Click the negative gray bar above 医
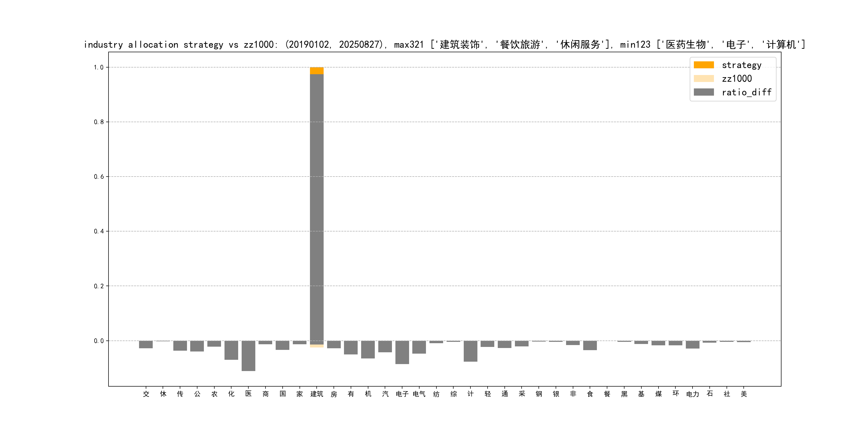868x434 pixels. click(248, 356)
